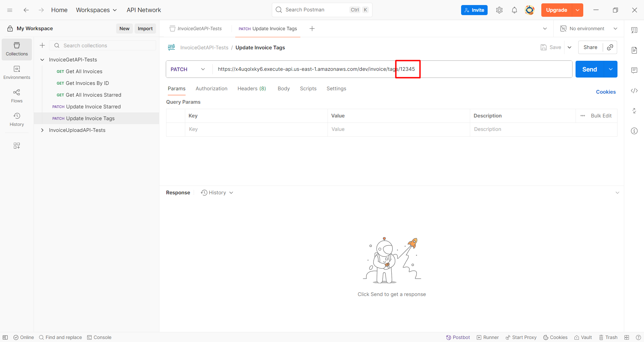The image size is (644, 342).
Task: Switch to the Authorization tab
Action: click(211, 88)
